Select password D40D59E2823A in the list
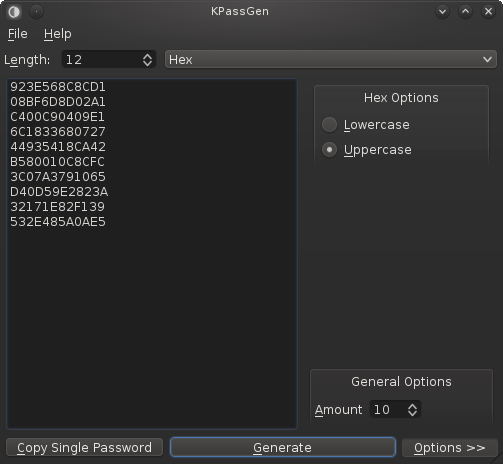Image resolution: width=503 pixels, height=464 pixels. pos(59,192)
